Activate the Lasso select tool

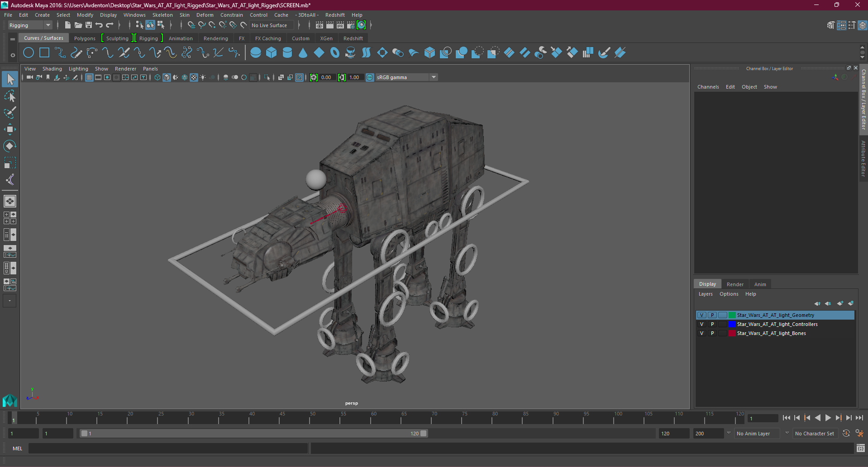[10, 96]
